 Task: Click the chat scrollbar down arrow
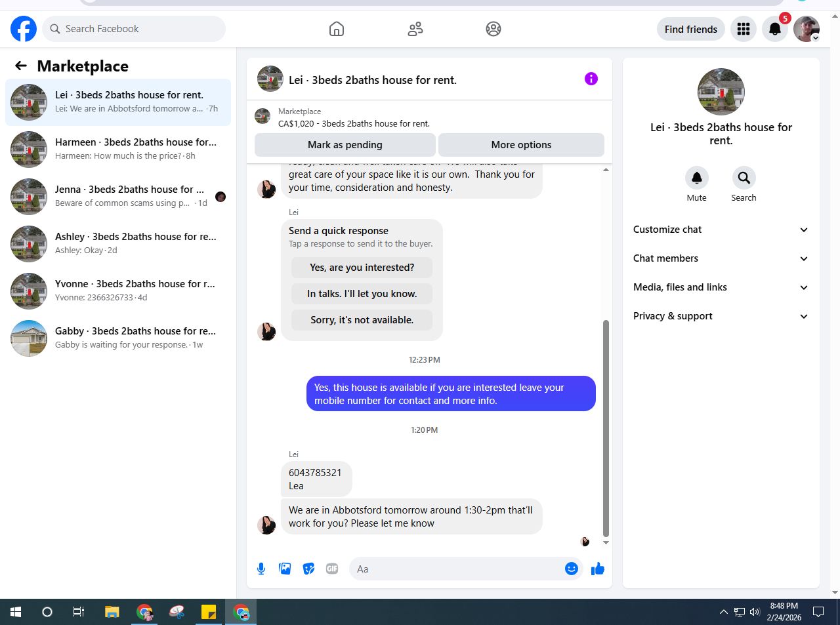606,543
